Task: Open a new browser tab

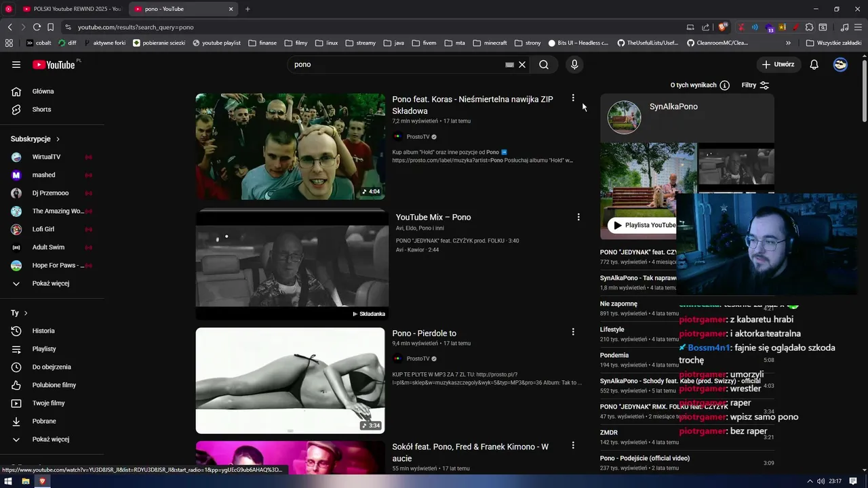Action: pos(248,9)
